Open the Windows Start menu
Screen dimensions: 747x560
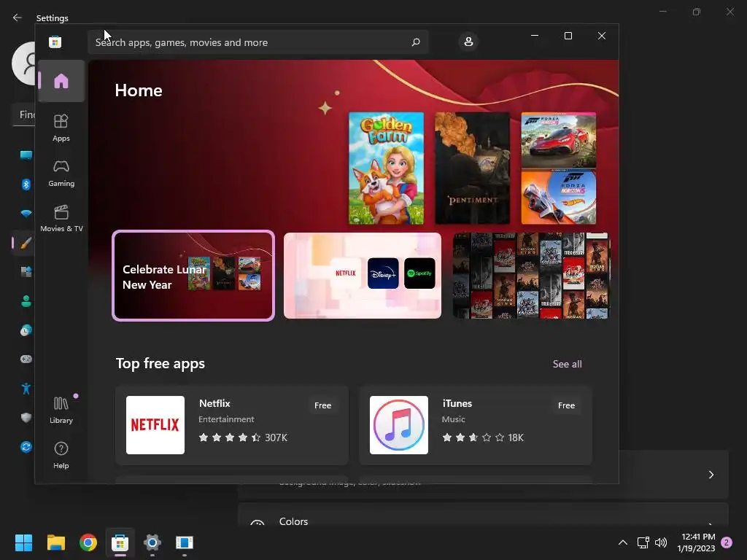[x=23, y=542]
